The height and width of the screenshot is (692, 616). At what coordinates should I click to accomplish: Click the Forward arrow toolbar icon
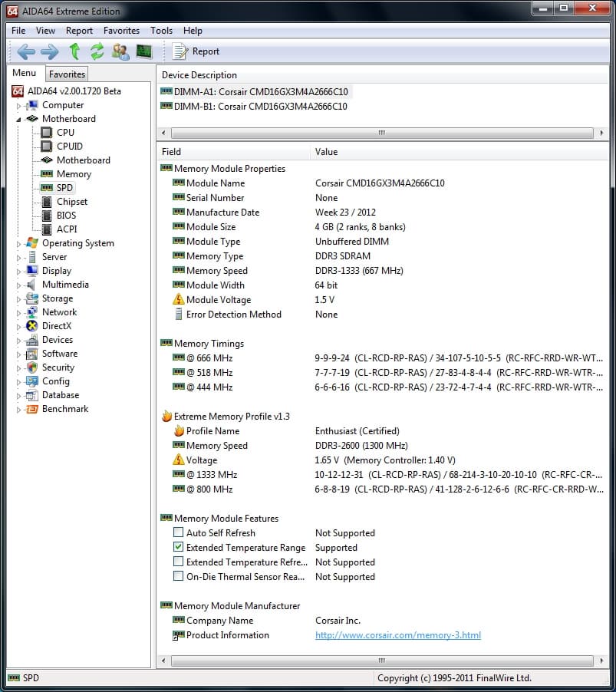[x=49, y=51]
